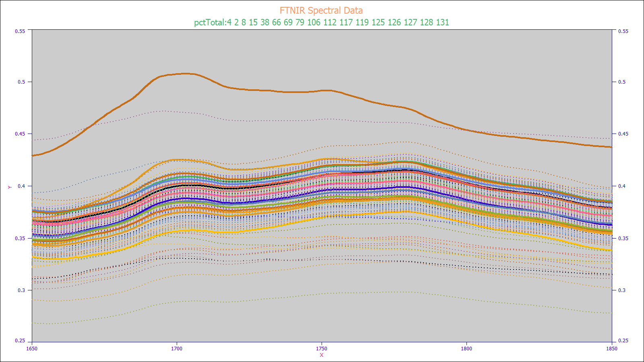
Task: Click 0.45 on the right Y axis
Action: pyautogui.click(x=623, y=134)
